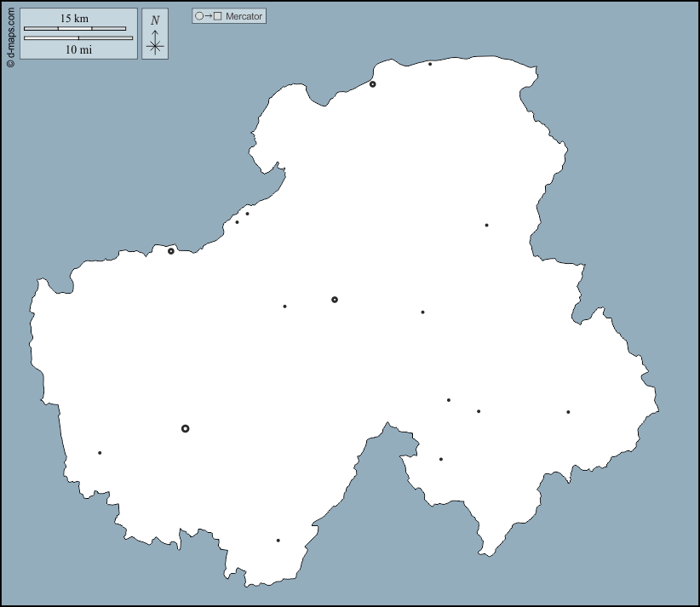Viewport: 700px width, 607px height.
Task: Pick the western dot of the southeast interior pair
Action: point(449,400)
